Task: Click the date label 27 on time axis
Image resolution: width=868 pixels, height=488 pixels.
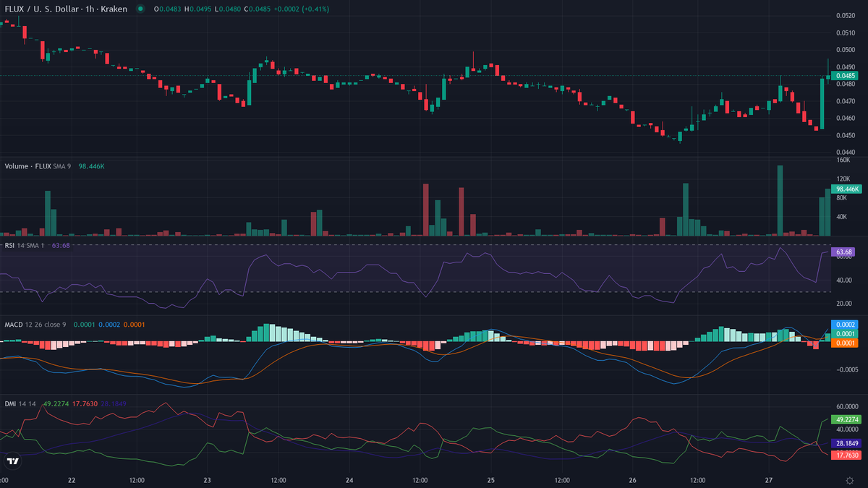Action: click(x=769, y=480)
